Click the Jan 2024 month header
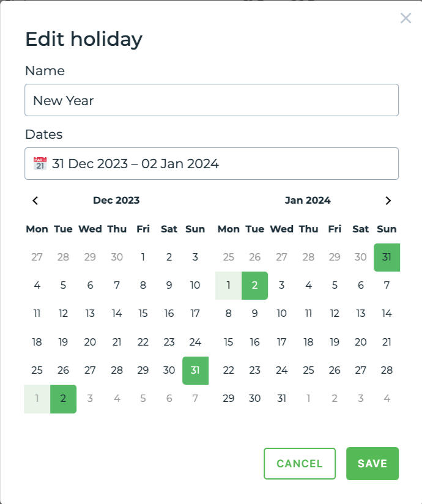Image resolution: width=422 pixels, height=504 pixels. click(308, 201)
